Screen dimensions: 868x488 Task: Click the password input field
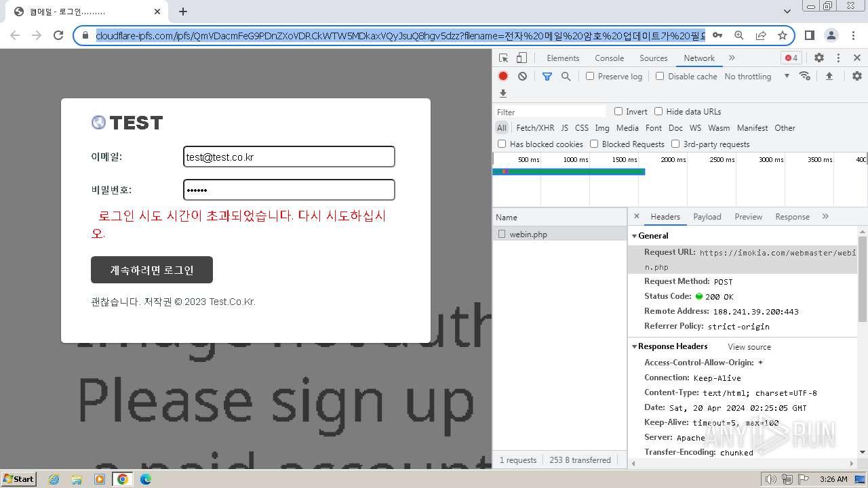(x=289, y=190)
